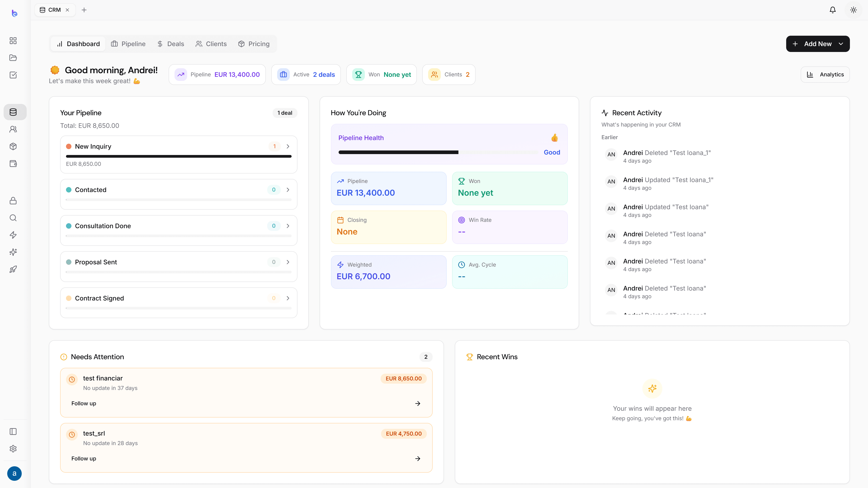Close the CRM tab
868x488 pixels.
tap(67, 10)
